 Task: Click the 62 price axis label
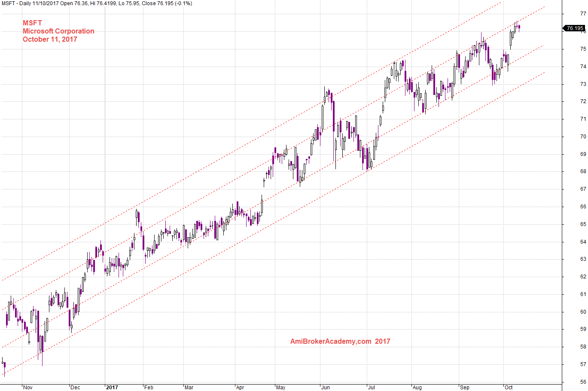[583, 277]
